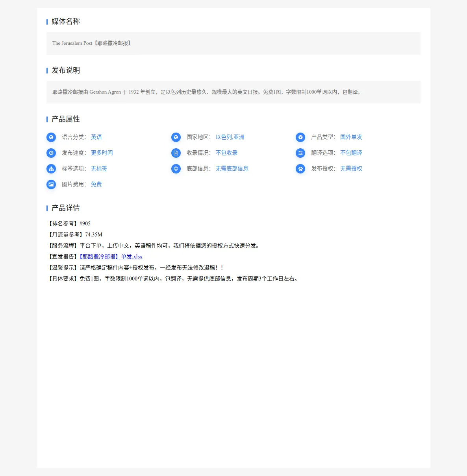Select the 英语 language value
467x476 pixels.
(x=96, y=137)
